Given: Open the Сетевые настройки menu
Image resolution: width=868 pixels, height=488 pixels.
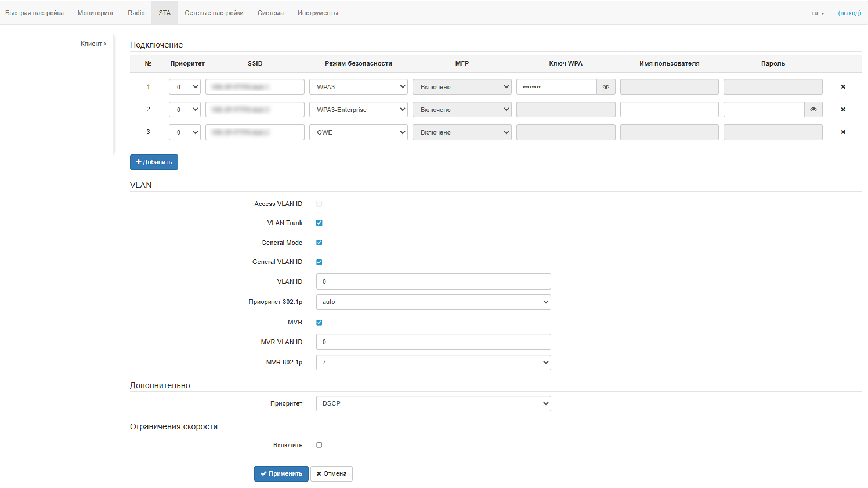Looking at the screenshot, I should click(x=214, y=13).
